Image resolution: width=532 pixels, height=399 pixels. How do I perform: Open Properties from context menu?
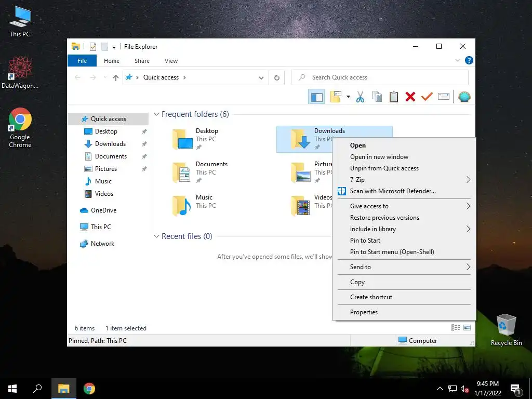click(404, 312)
